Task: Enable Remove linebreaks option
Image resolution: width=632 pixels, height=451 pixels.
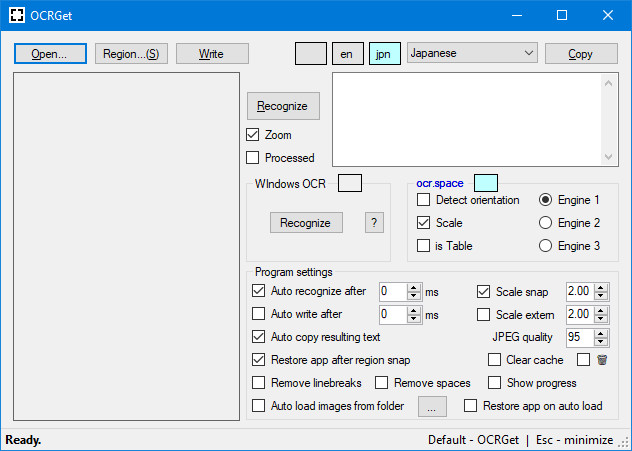Action: pyautogui.click(x=260, y=383)
